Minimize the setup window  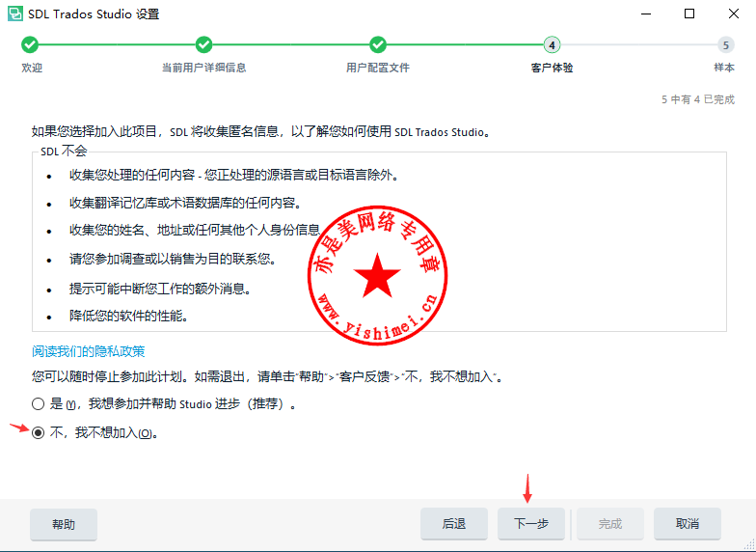click(x=646, y=14)
